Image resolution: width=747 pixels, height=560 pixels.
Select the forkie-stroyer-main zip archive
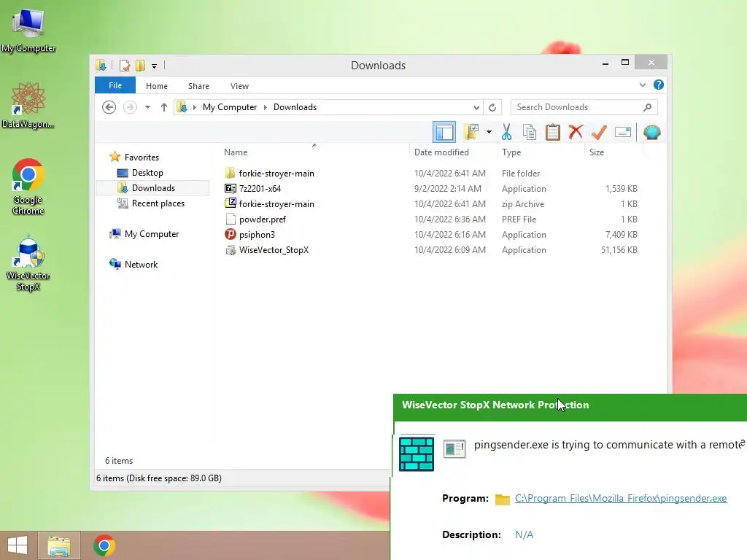coord(276,204)
